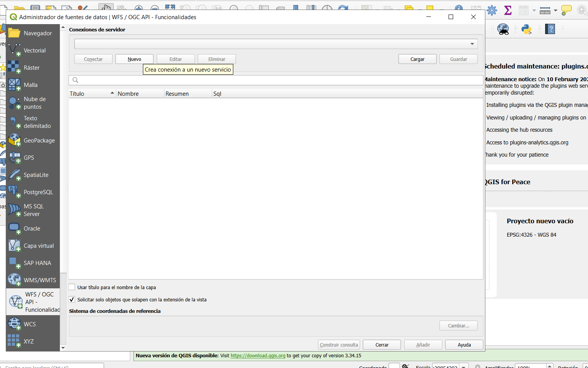Open the https://download.qgis.org link
This screenshot has width=588, height=368.
point(258,355)
